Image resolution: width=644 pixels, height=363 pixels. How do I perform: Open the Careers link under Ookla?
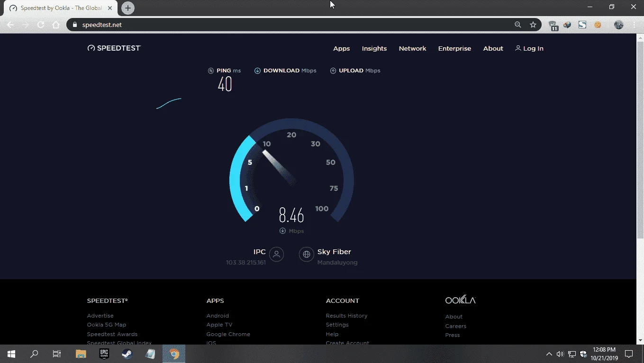tap(455, 326)
